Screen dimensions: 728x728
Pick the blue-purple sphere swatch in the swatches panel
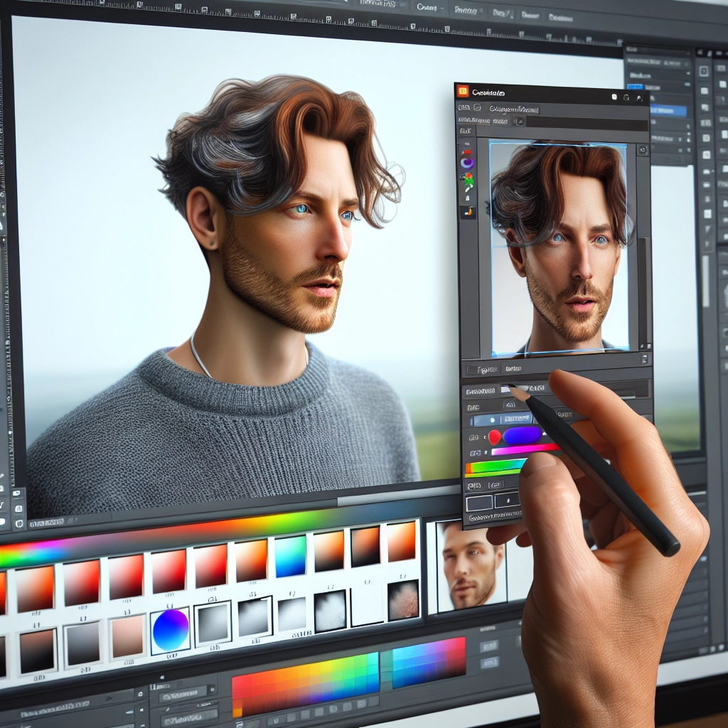coord(171,631)
